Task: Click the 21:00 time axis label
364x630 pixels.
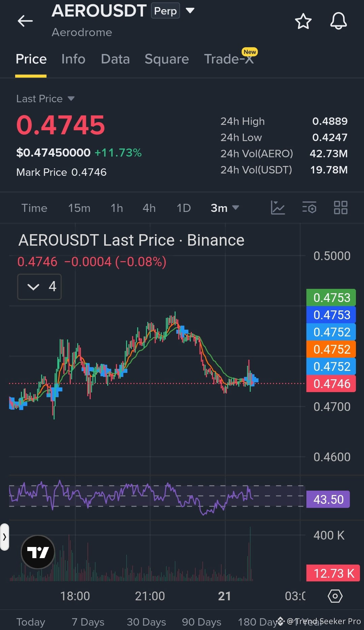Action: coord(150,596)
